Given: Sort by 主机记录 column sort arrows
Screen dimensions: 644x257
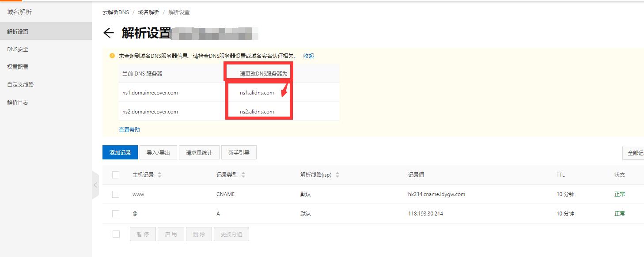Looking at the screenshot, I should 159,175.
